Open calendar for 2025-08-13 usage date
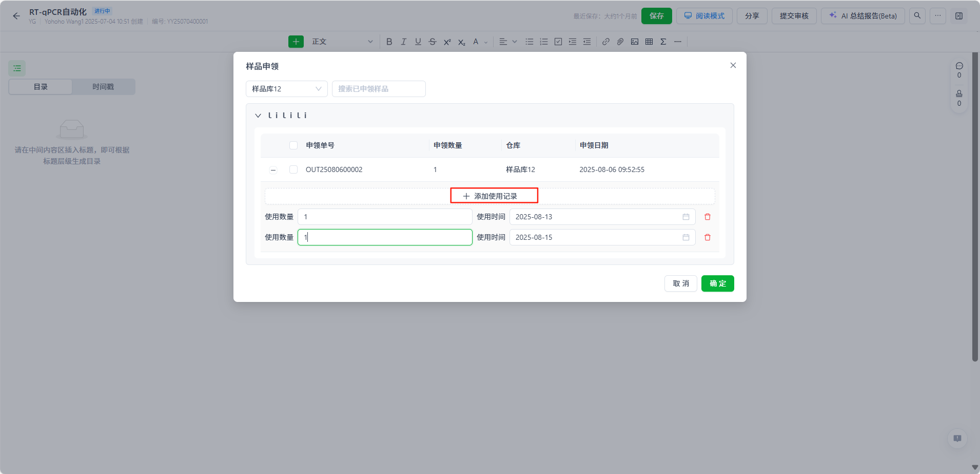 coord(685,217)
